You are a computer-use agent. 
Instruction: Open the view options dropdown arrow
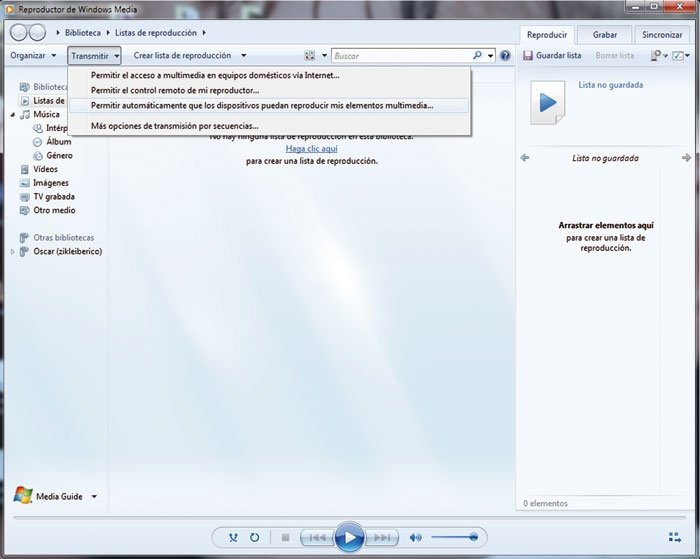pos(325,55)
